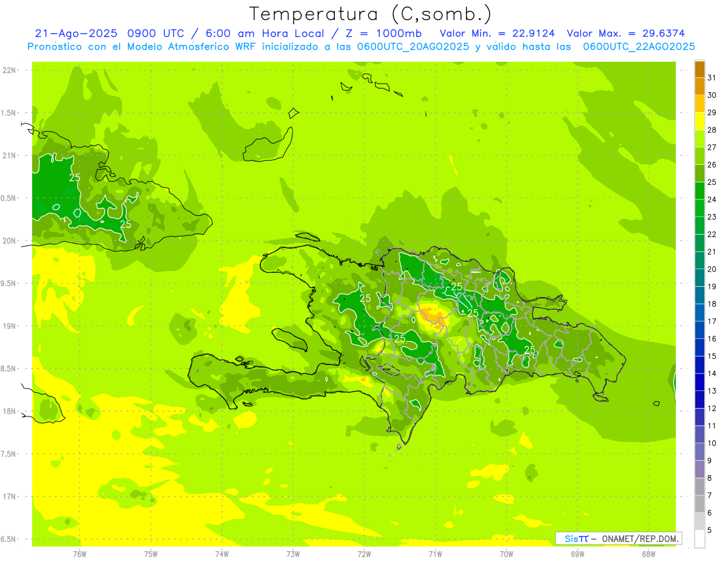
Task: Click the "19N" latitude axis label
Action: point(9,326)
